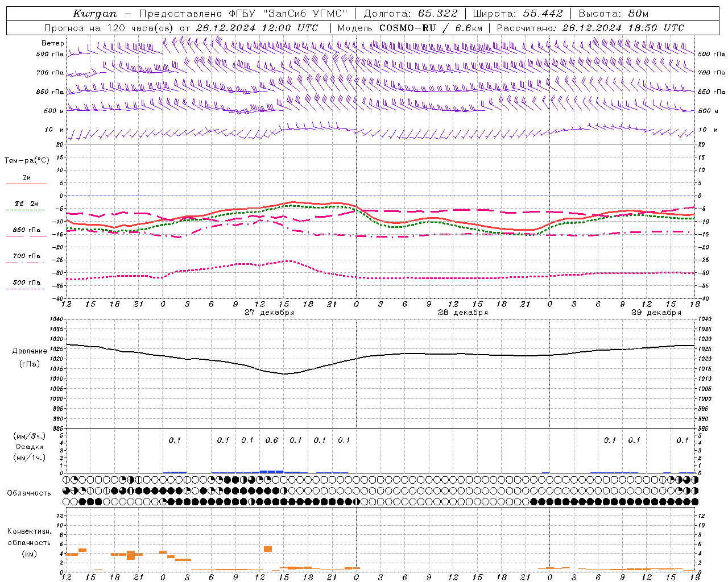Click the dotted pink line sample under "500 гПа" legend
Viewport: 728px width, 582px height.
click(25, 289)
